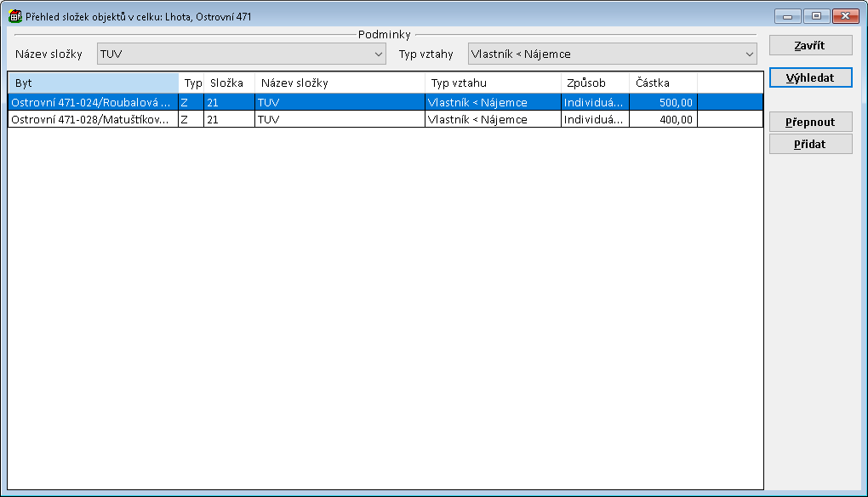
Task: Select the Ostrovní 471-028/Matuštíkov row
Action: click(x=89, y=120)
